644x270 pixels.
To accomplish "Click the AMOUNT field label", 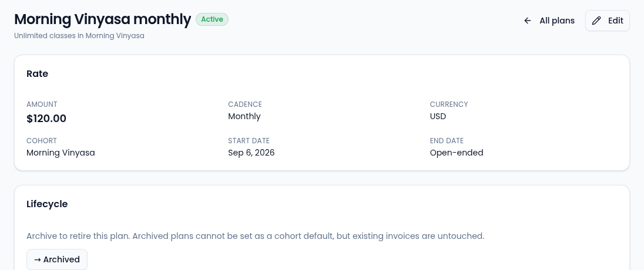I will coord(42,104).
